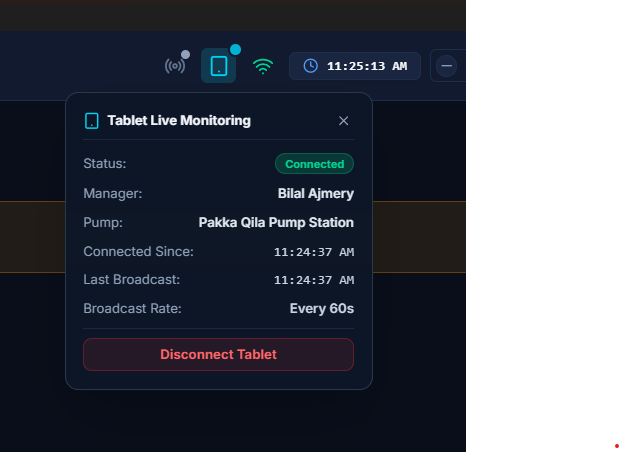Click the Connected status badge

click(x=314, y=164)
